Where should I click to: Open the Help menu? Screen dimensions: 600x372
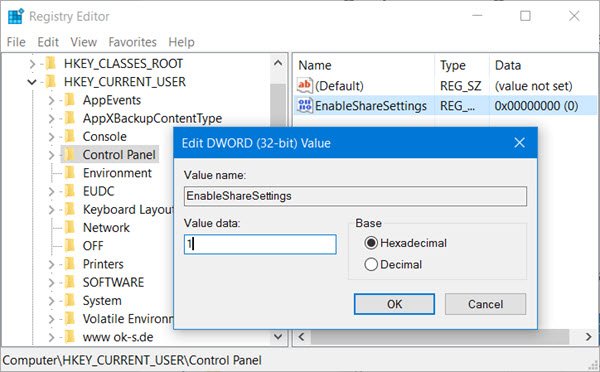pyautogui.click(x=181, y=42)
